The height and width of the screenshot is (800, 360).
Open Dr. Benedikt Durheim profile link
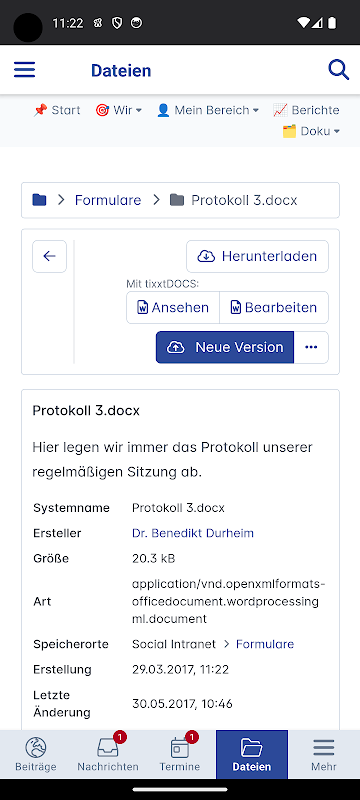[193, 533]
